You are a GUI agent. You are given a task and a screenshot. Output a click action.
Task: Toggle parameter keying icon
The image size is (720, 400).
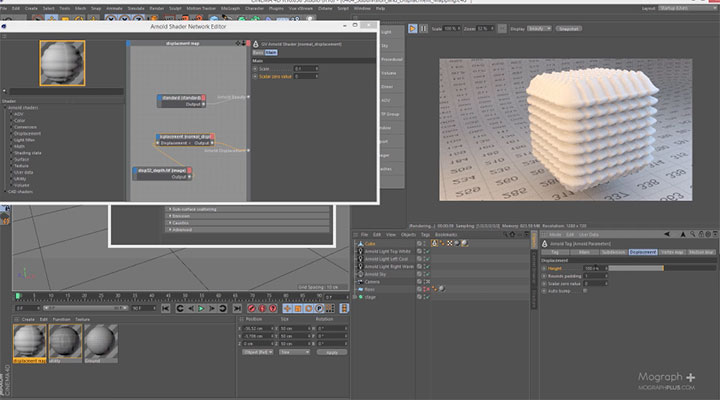[x=319, y=309]
